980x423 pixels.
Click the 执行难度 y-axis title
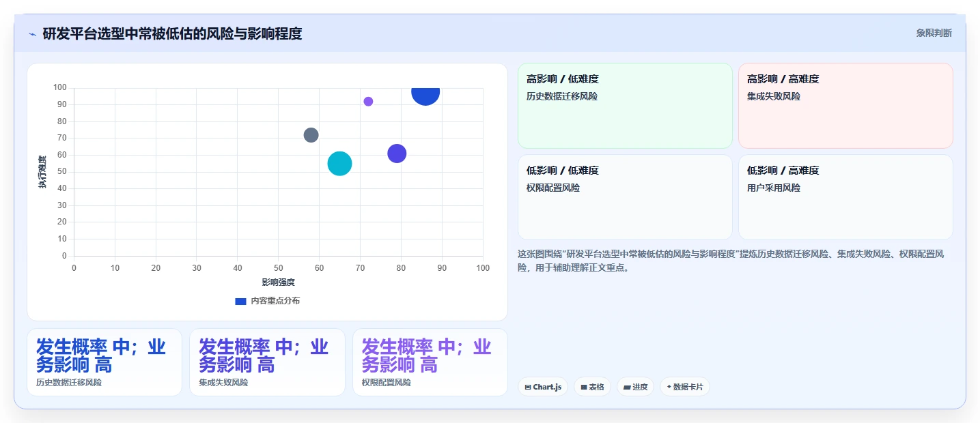coord(42,172)
